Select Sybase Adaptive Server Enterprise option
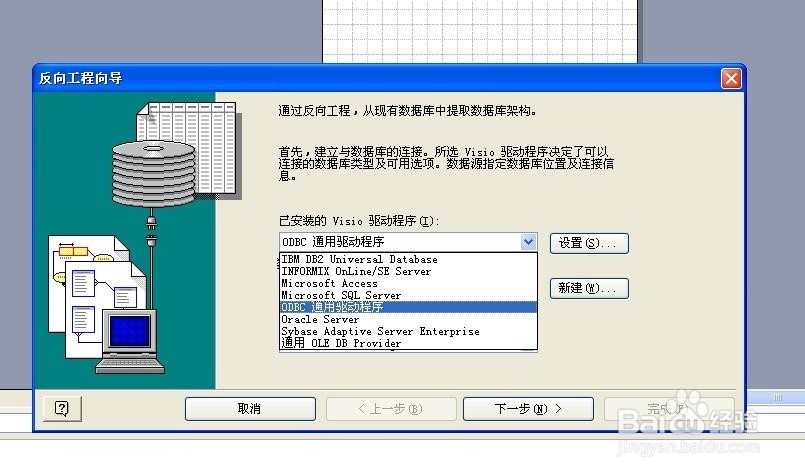805x475 pixels. [408, 331]
